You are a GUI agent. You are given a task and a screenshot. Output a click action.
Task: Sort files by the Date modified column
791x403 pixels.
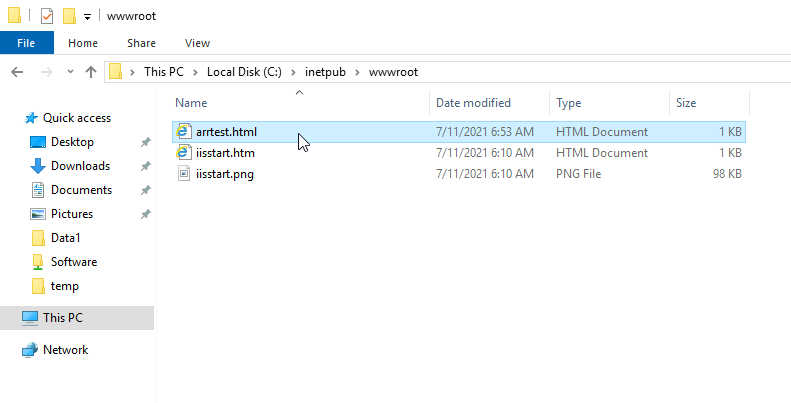click(x=473, y=103)
